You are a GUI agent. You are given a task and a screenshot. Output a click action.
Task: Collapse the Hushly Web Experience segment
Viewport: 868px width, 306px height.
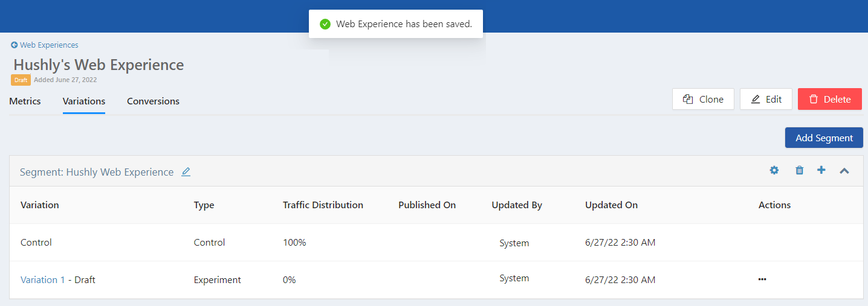pos(844,171)
